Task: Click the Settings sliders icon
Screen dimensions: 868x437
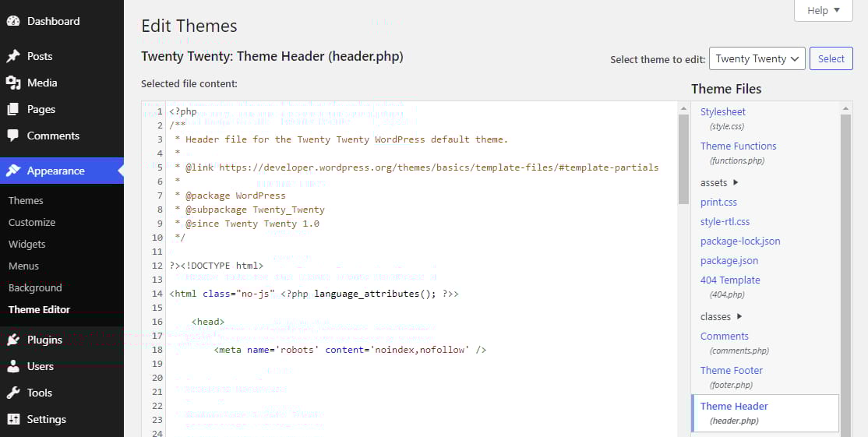Action: click(x=13, y=419)
